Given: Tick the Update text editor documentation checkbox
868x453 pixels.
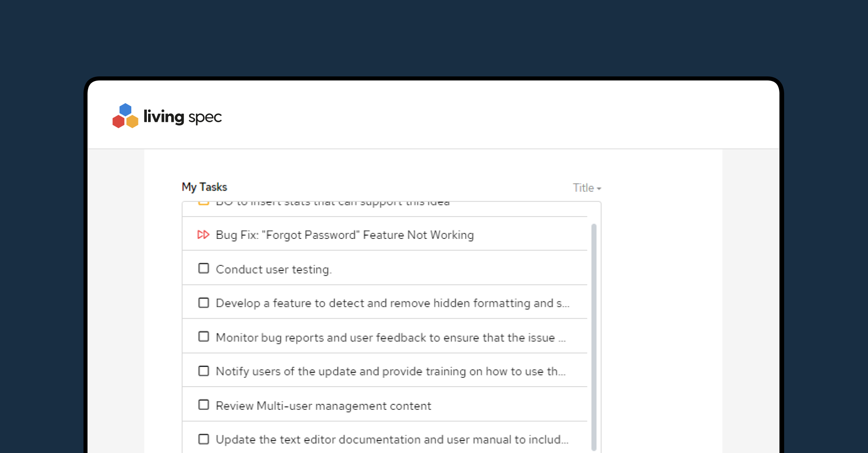Looking at the screenshot, I should tap(203, 439).
